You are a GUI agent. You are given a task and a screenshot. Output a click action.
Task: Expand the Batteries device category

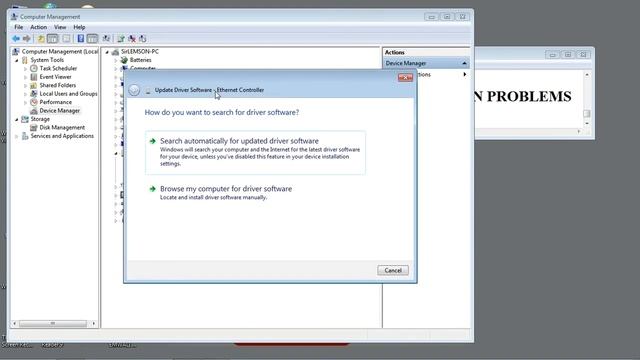click(x=116, y=60)
